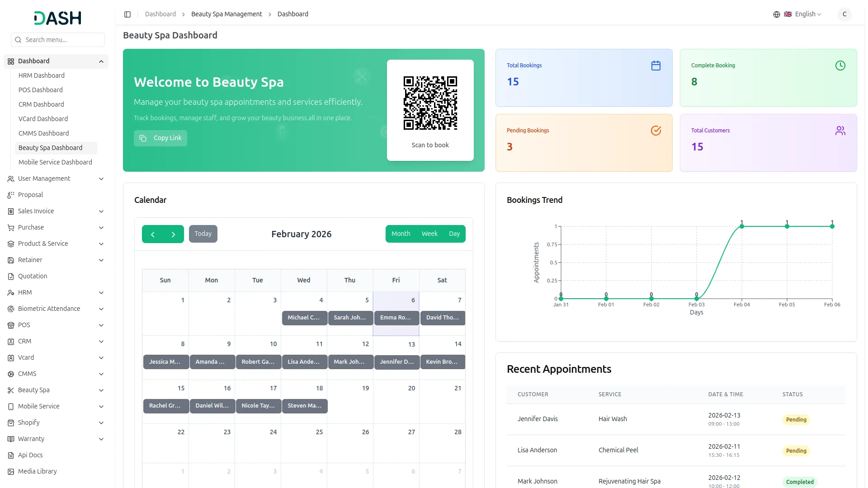The height and width of the screenshot is (488, 868).
Task: Toggle the sidebar collapse icon
Action: [x=127, y=14]
